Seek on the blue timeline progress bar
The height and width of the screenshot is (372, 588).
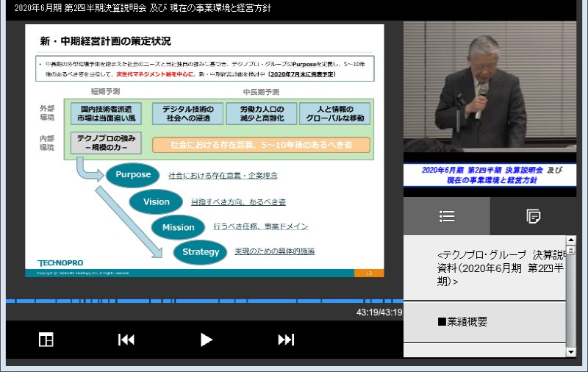pos(204,301)
